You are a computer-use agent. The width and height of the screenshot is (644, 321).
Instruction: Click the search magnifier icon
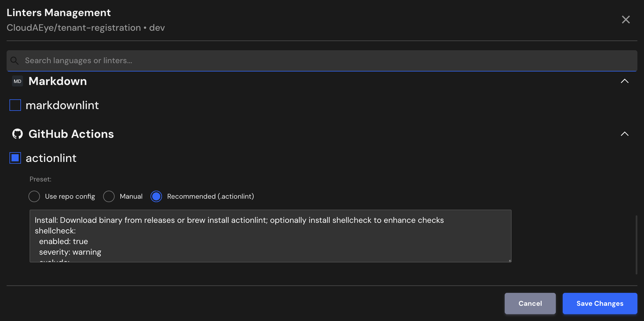point(14,61)
